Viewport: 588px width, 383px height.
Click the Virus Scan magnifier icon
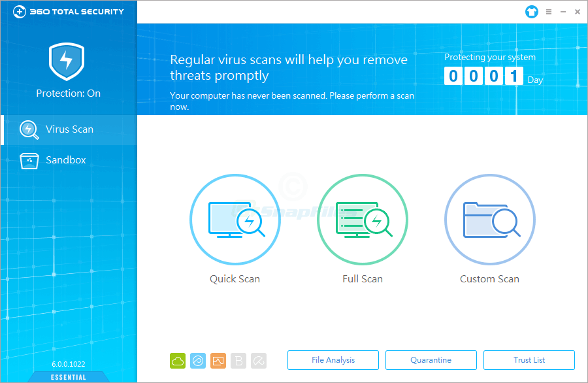click(x=29, y=129)
